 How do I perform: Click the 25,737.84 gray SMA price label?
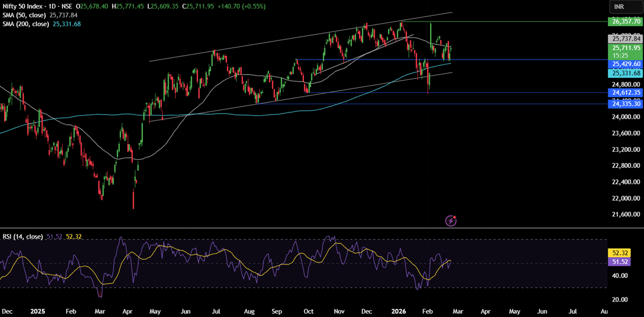tap(625, 39)
